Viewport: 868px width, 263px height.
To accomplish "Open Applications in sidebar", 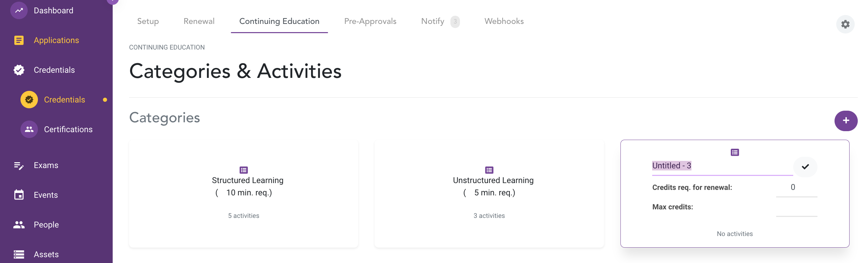I will (56, 40).
